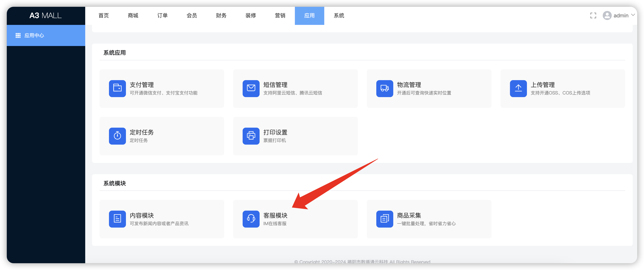Select the 应用 top menu tab
Image resolution: width=644 pixels, height=270 pixels.
(310, 15)
